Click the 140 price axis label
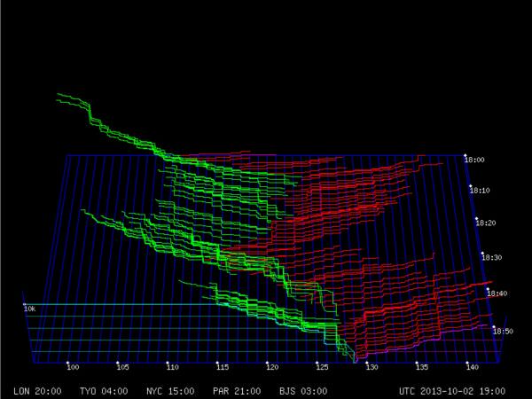The image size is (532, 399). click(x=472, y=367)
